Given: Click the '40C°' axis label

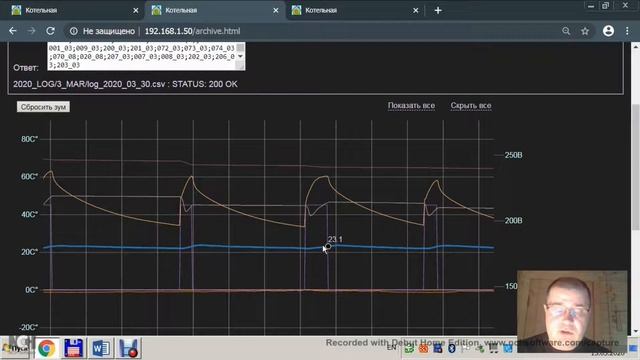Looking at the screenshot, I should click(29, 214).
